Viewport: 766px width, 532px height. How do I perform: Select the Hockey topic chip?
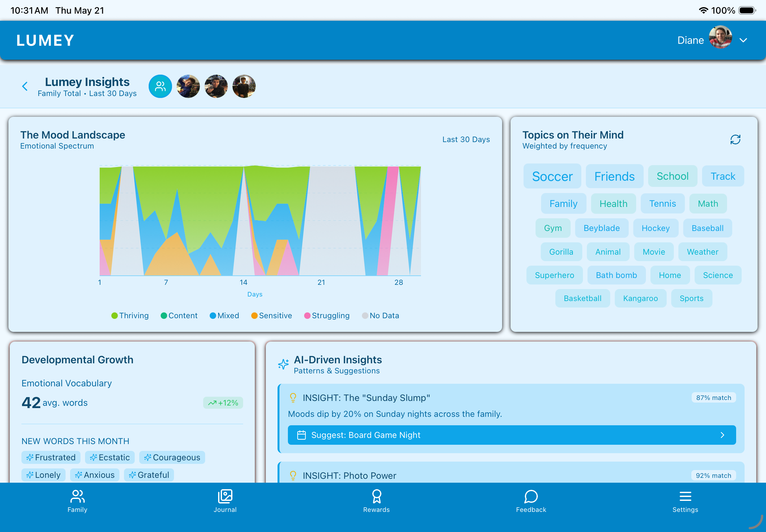(655, 228)
